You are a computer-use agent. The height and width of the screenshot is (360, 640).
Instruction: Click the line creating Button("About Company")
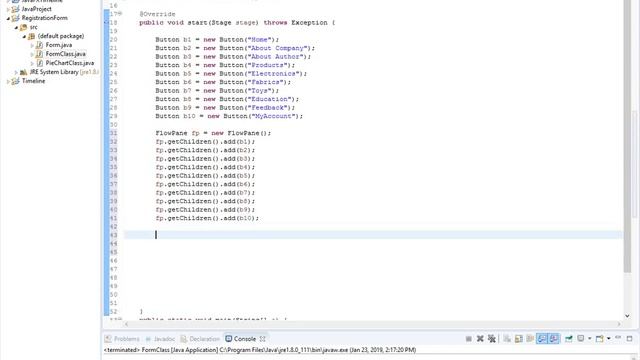click(235, 48)
